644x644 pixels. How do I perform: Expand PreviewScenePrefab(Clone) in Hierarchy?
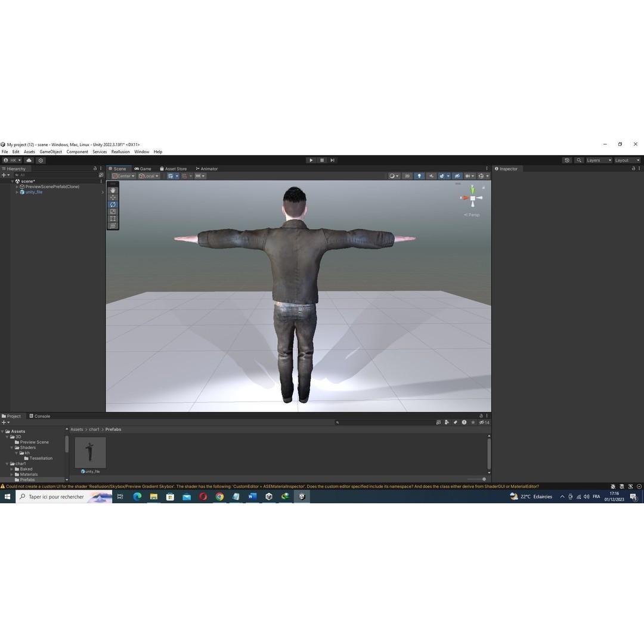point(17,187)
